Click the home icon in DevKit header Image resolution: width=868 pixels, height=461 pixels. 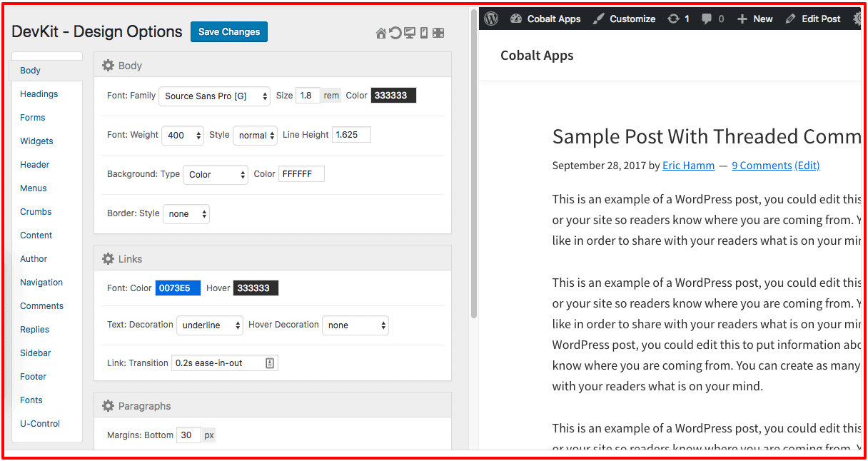381,34
